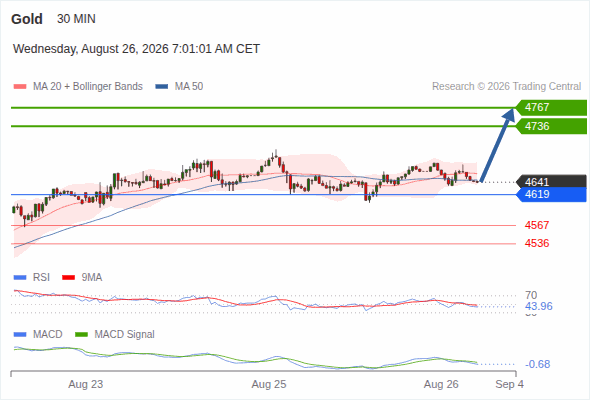Click the Research © 2026 Trading Central text

pos(506,87)
